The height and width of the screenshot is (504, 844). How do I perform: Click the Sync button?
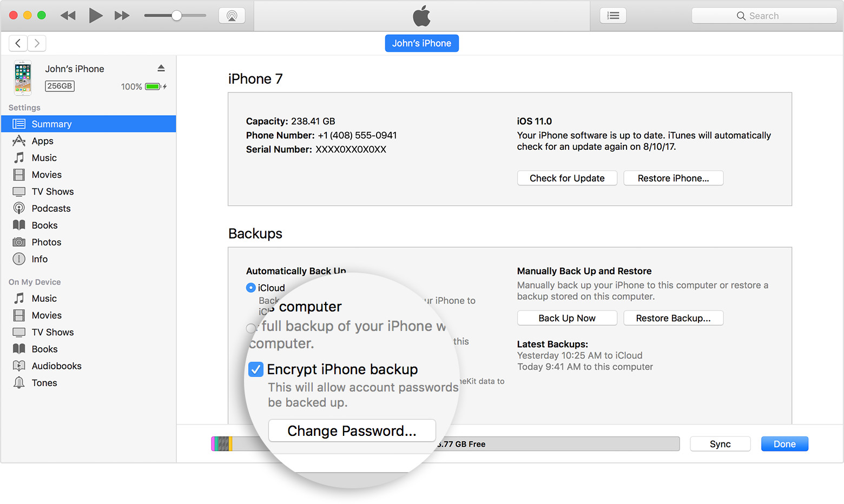pos(720,444)
